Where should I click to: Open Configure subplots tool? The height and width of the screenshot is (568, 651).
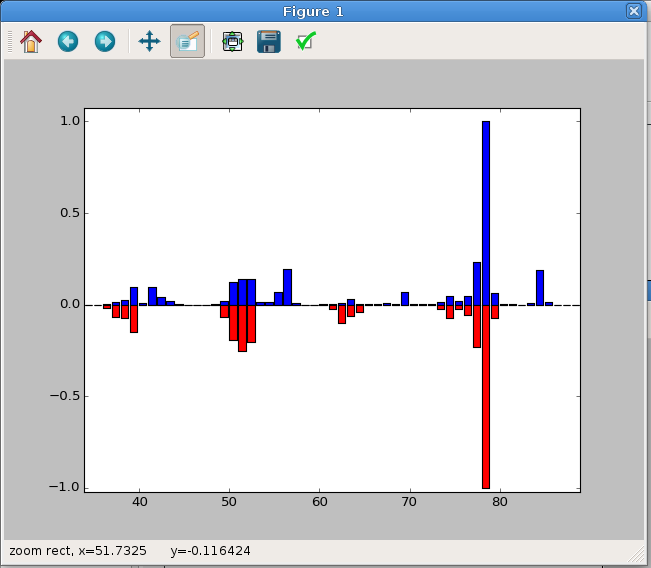(x=232, y=42)
